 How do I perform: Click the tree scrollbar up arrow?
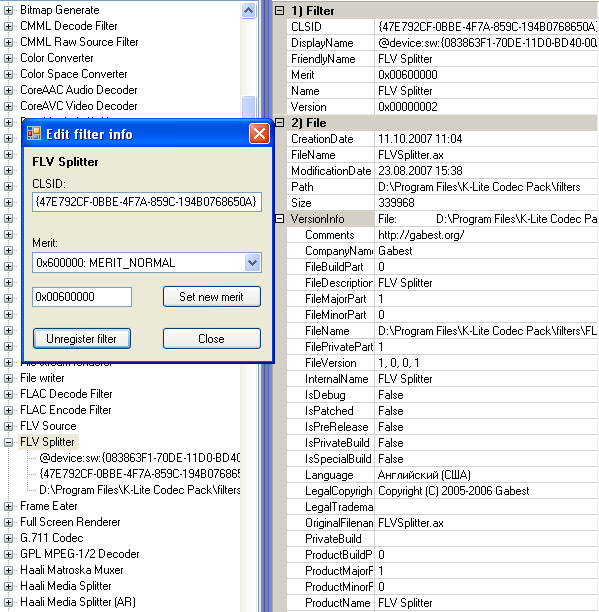point(249,10)
